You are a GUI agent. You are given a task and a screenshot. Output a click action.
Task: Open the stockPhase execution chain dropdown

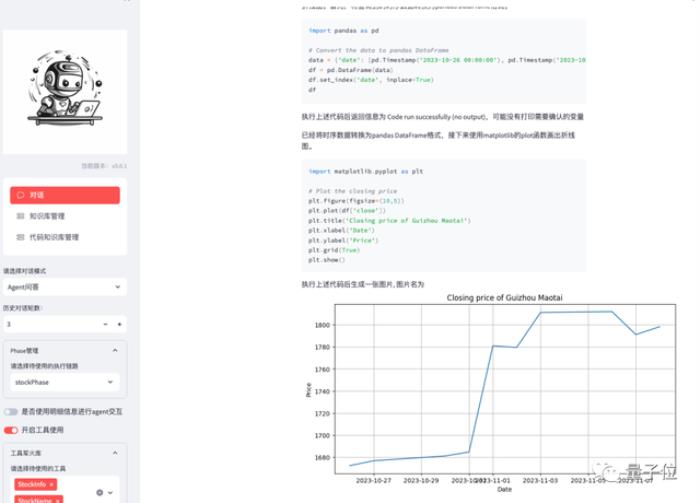pyautogui.click(x=65, y=382)
